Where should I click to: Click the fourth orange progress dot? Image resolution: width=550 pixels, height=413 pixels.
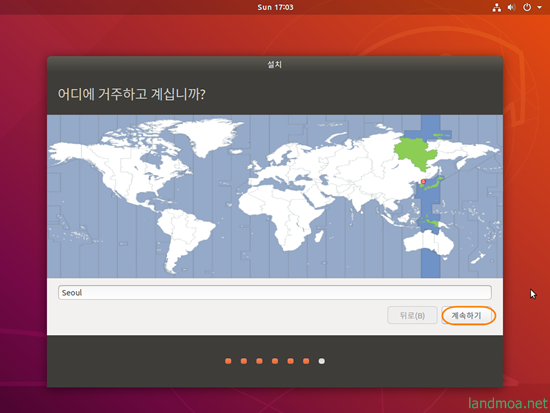(x=275, y=361)
